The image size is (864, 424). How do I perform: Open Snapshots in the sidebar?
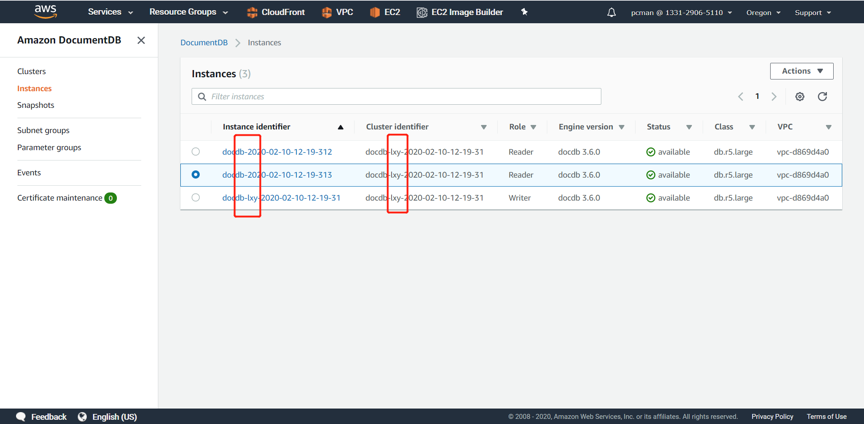click(36, 105)
